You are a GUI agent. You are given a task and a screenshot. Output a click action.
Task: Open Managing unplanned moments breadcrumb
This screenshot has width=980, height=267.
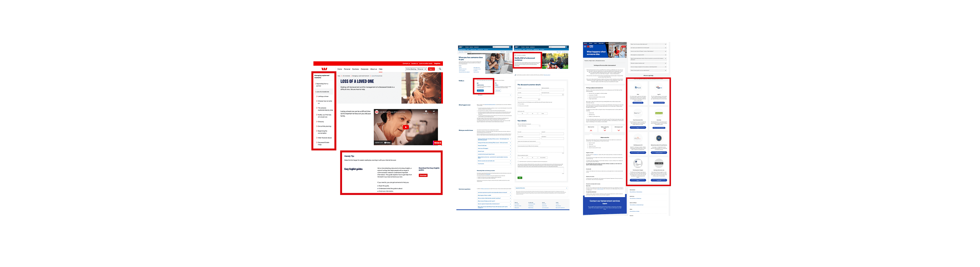361,76
